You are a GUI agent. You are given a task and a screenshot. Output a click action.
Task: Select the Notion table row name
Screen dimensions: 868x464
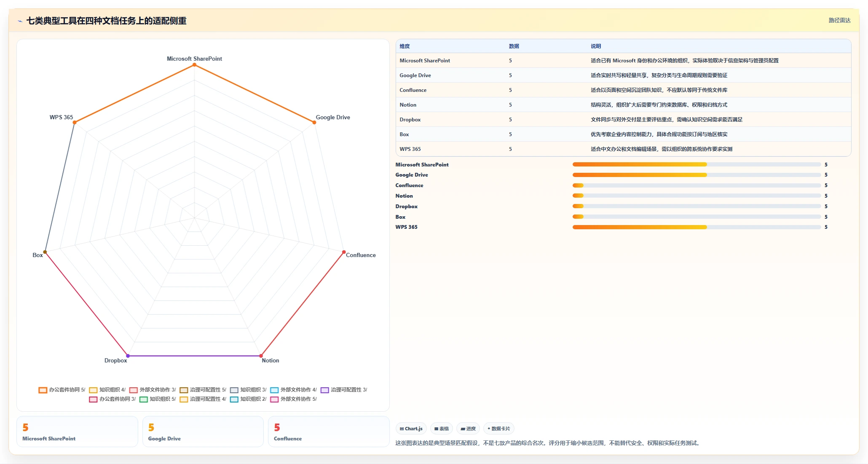pyautogui.click(x=408, y=105)
